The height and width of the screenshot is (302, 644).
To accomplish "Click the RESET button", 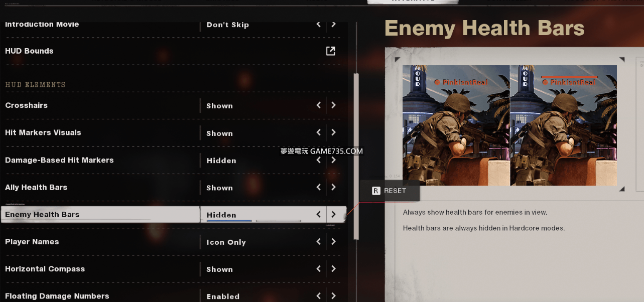I will tap(390, 191).
